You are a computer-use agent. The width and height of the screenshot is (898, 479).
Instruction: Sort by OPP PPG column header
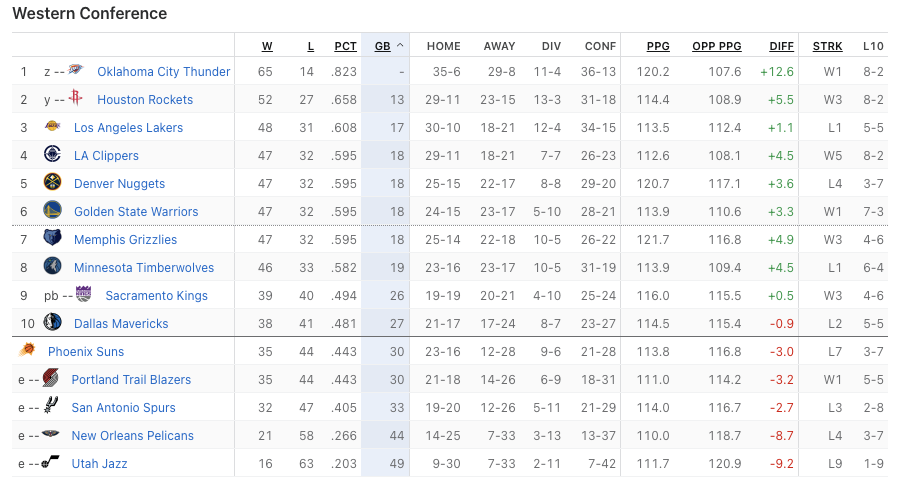(716, 46)
